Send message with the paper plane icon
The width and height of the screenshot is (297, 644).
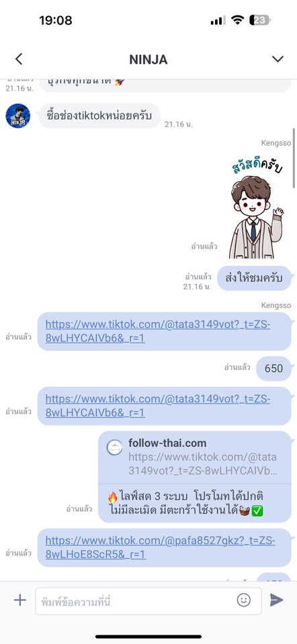point(276,600)
